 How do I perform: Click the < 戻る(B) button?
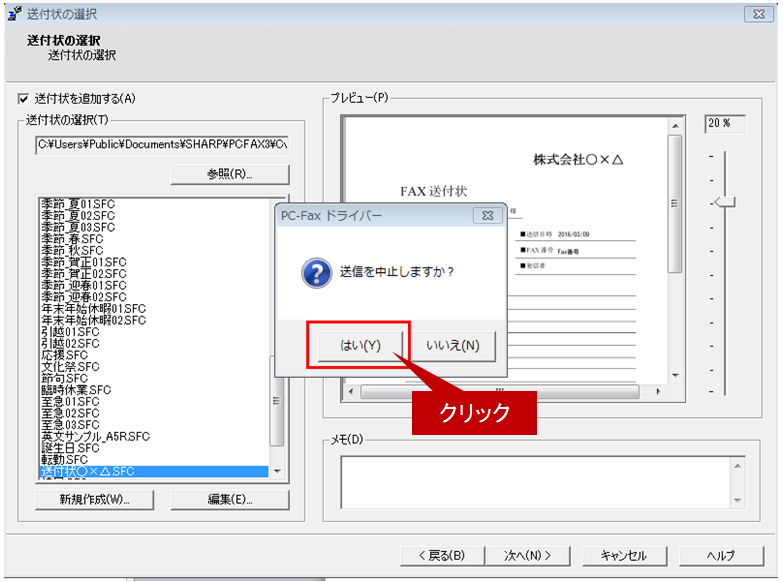pyautogui.click(x=442, y=556)
